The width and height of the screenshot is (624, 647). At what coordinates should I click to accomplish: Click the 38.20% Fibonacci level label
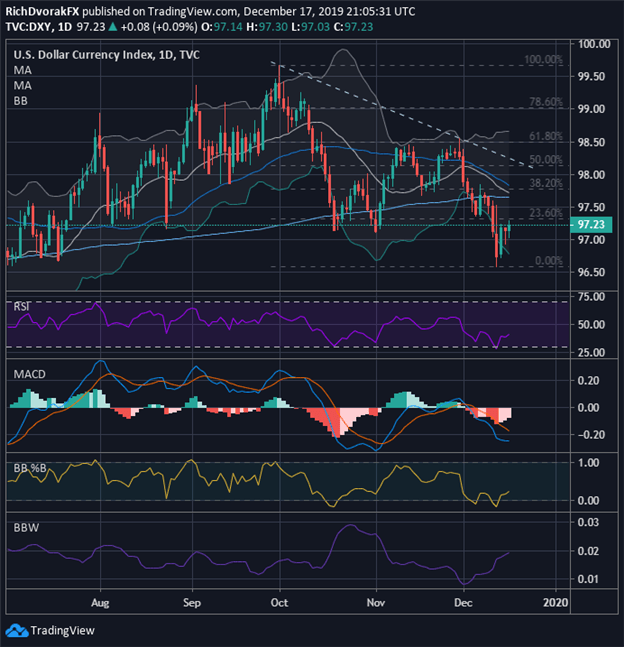[x=546, y=183]
